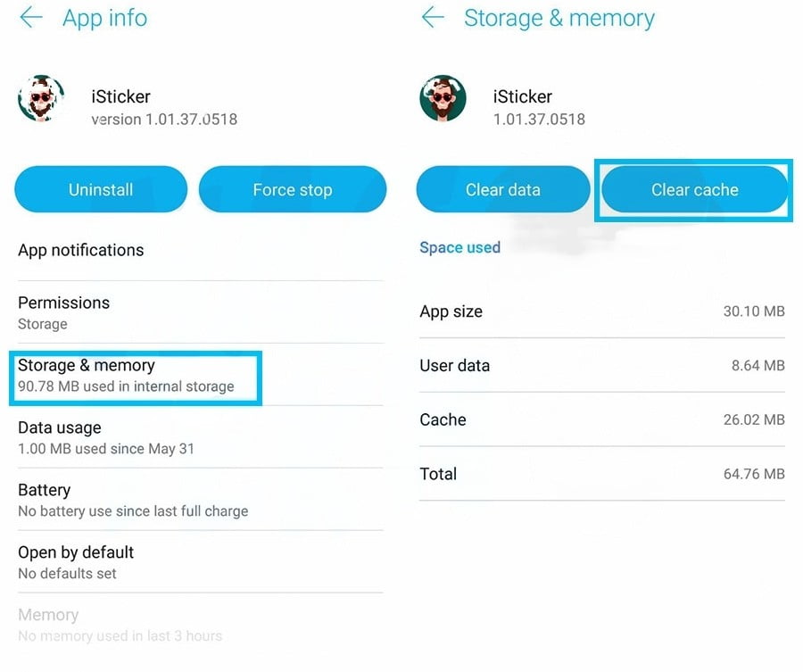Tap the iSticker app icon on Storage screen
Image resolution: width=803 pixels, height=672 pixels.
pos(443,100)
